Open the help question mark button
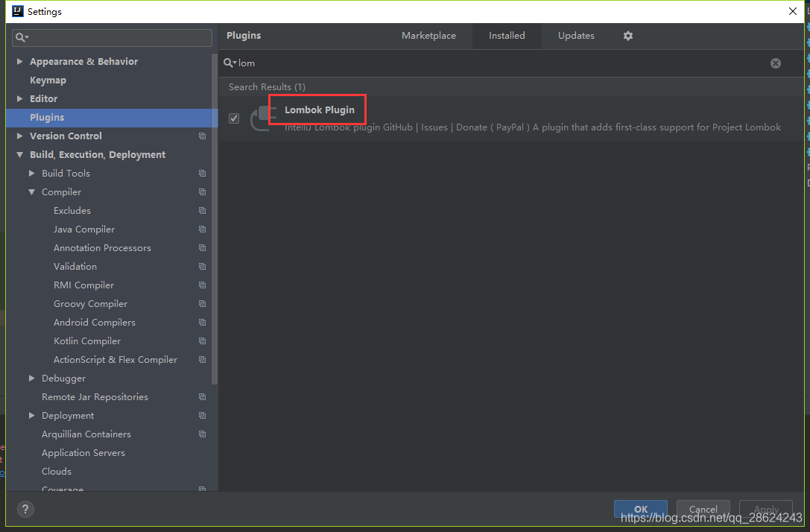810x532 pixels. (x=25, y=509)
